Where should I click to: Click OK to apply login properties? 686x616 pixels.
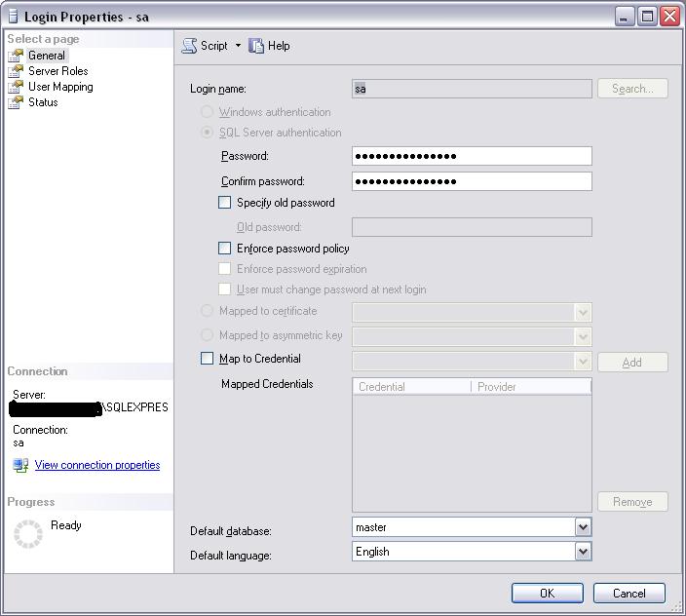pyautogui.click(x=548, y=594)
